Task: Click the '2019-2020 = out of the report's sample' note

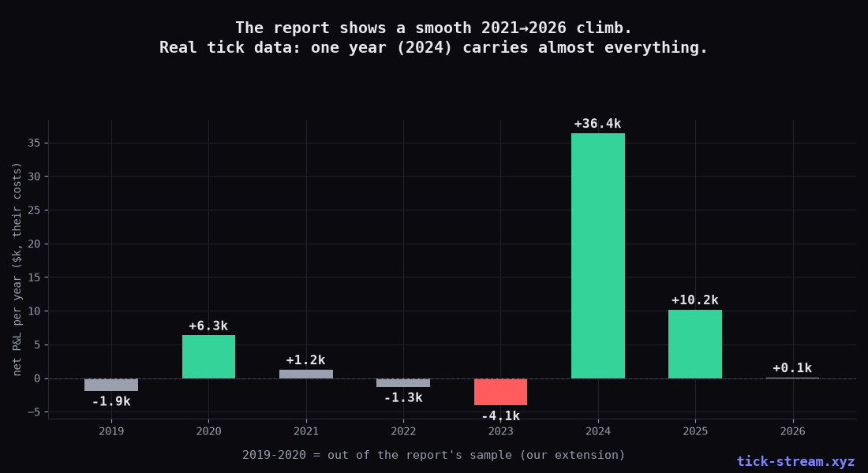Action: (433, 455)
